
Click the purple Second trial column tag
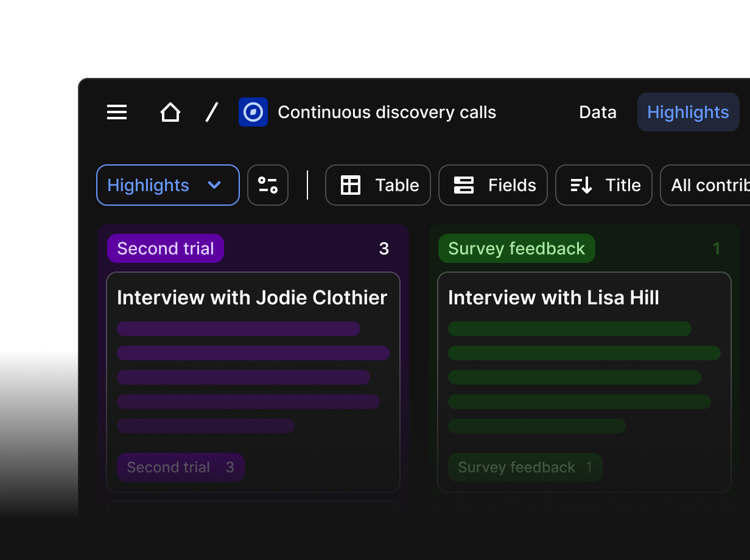[166, 248]
